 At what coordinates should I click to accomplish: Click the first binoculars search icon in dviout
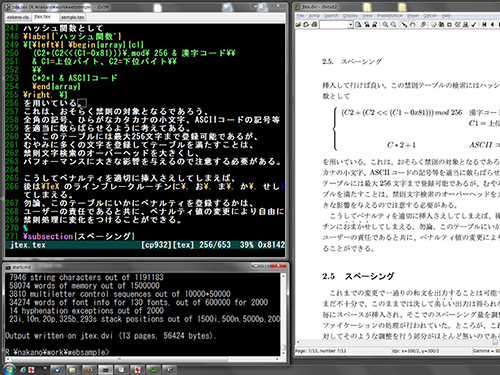pyautogui.click(x=367, y=24)
